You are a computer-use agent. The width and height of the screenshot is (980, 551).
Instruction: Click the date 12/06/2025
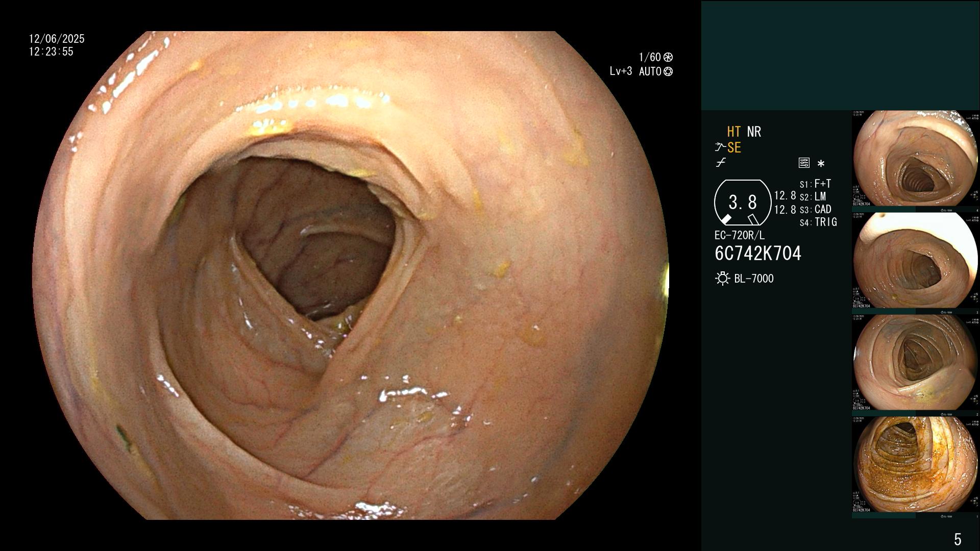[x=57, y=39]
